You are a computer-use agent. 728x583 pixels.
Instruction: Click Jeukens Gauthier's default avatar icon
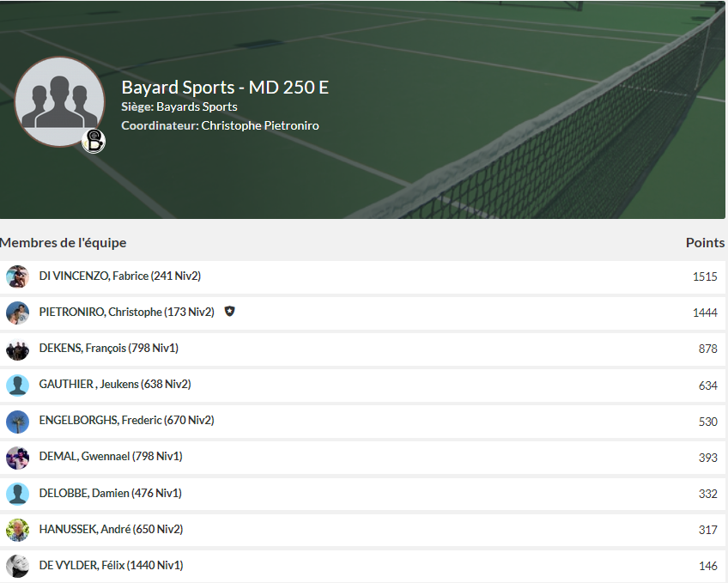(x=18, y=386)
